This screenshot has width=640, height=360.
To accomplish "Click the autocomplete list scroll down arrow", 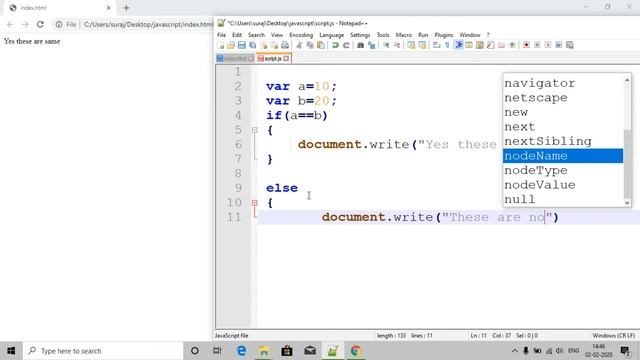I will (x=627, y=202).
